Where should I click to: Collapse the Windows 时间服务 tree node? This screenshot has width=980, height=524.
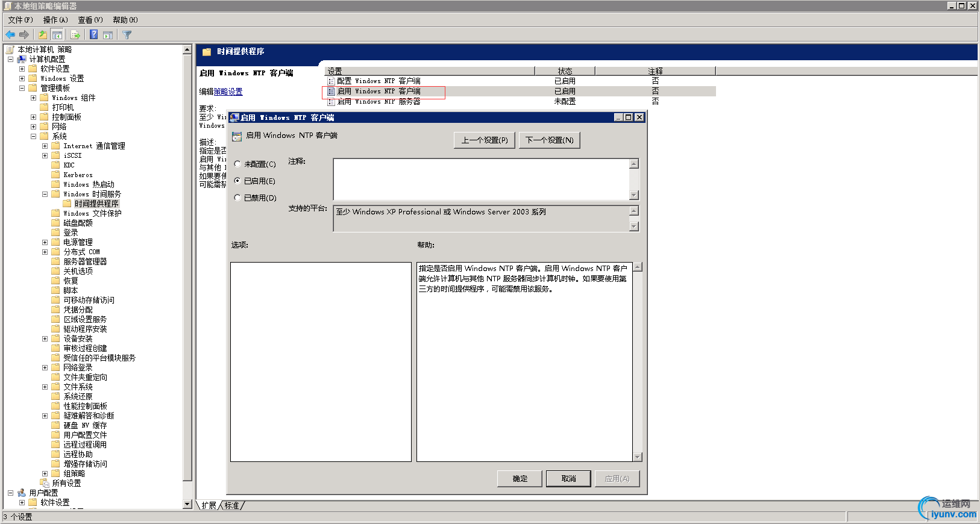[45, 194]
